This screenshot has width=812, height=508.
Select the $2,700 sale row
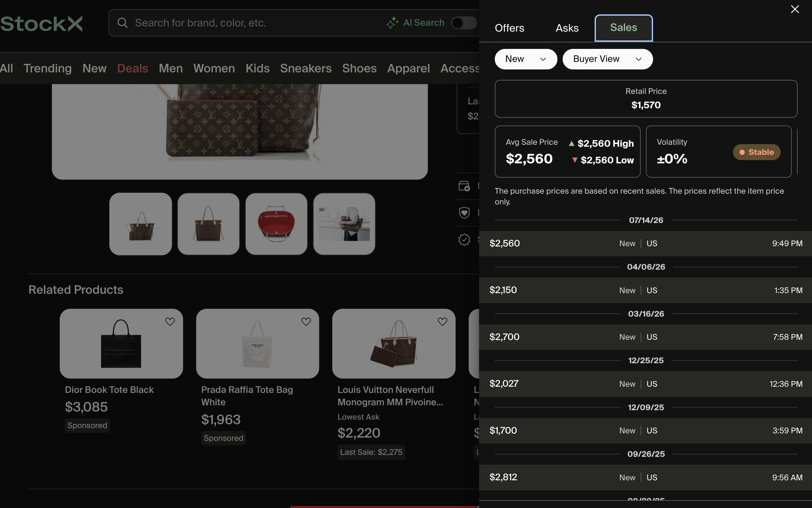pos(646,337)
